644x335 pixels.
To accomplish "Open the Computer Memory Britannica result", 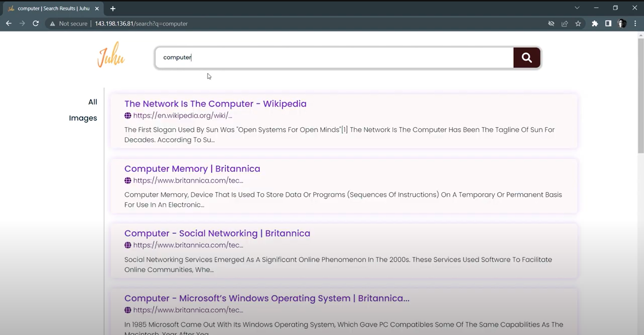I will (192, 169).
